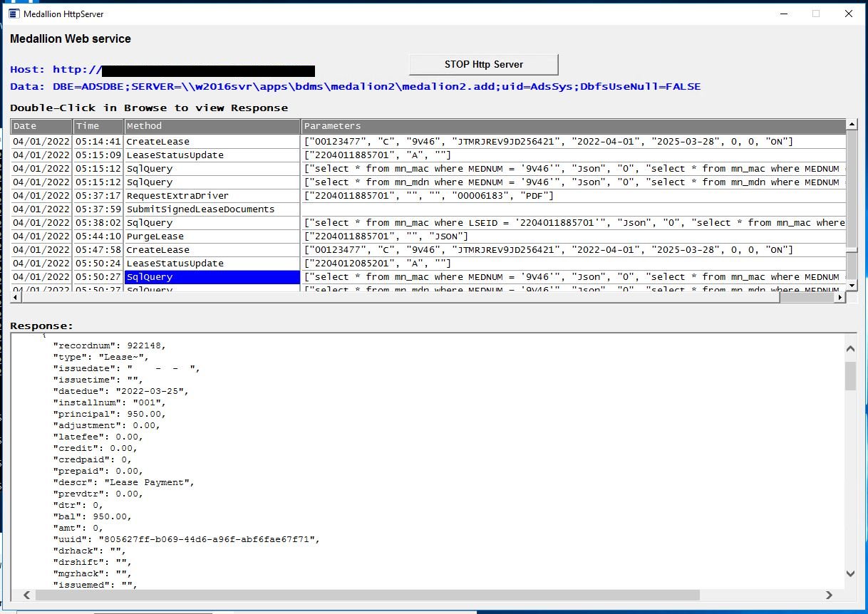Click the Response pane's right scroll arrow

click(x=829, y=595)
